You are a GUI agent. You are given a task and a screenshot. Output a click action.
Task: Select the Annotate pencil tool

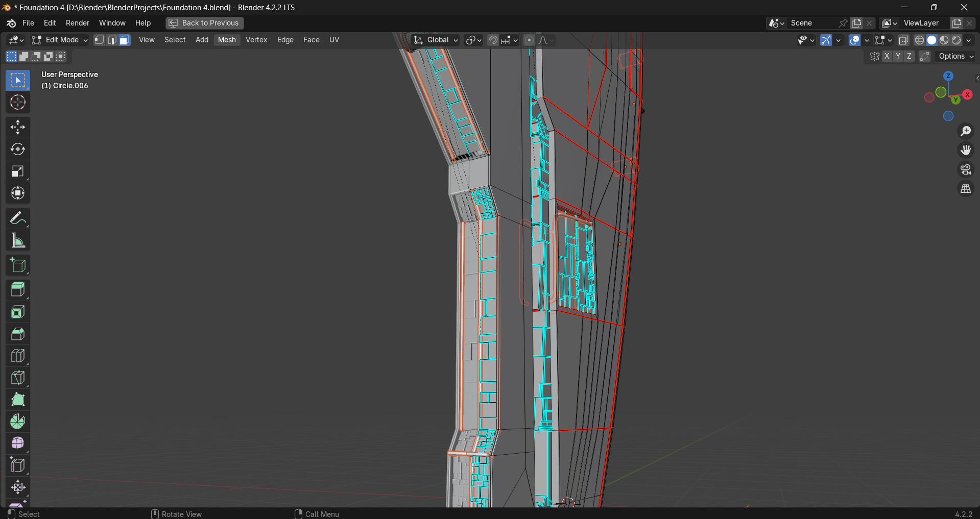[18, 218]
